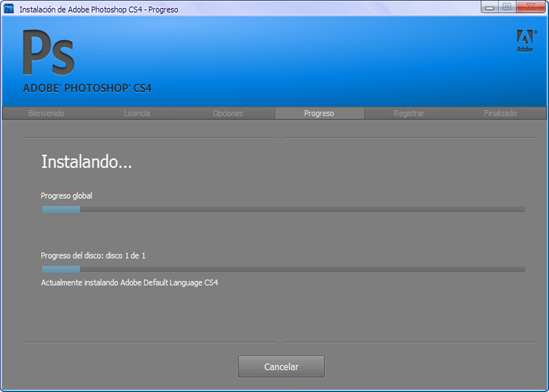Select the Registrar step tab
Screen dimensions: 549x392
point(409,114)
